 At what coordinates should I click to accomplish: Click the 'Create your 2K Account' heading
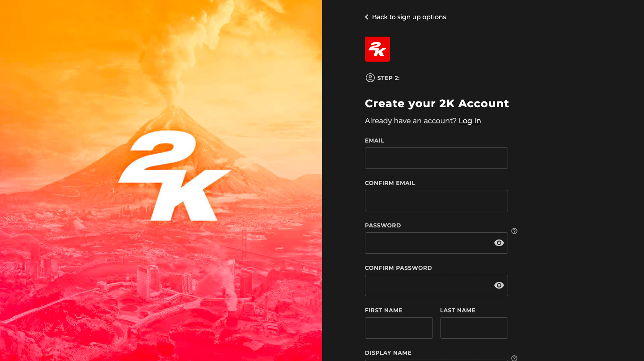pos(437,104)
